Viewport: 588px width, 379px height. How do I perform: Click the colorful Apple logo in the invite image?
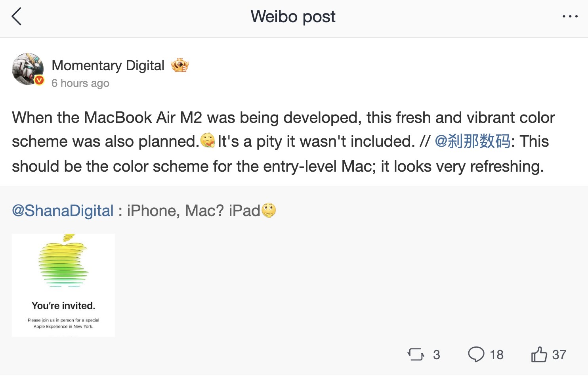64,260
